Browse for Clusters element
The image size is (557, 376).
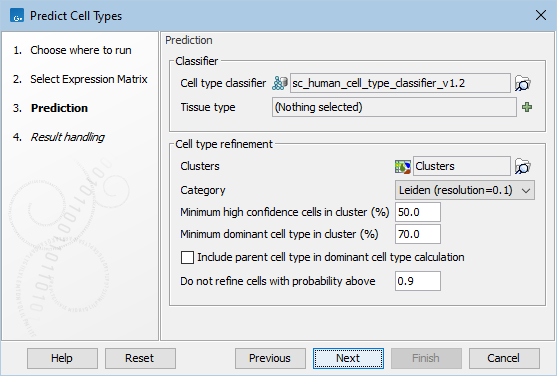[x=523, y=166]
